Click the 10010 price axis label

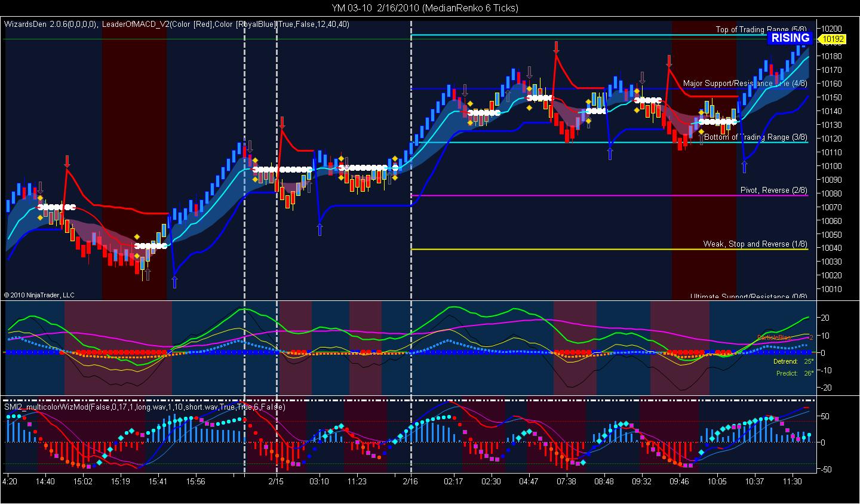pyautogui.click(x=831, y=289)
